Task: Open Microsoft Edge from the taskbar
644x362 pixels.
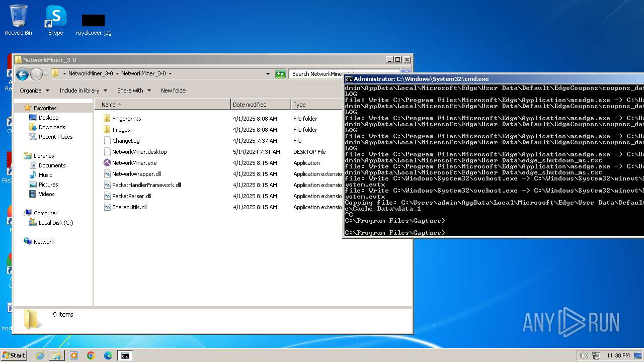Action: tap(108, 355)
